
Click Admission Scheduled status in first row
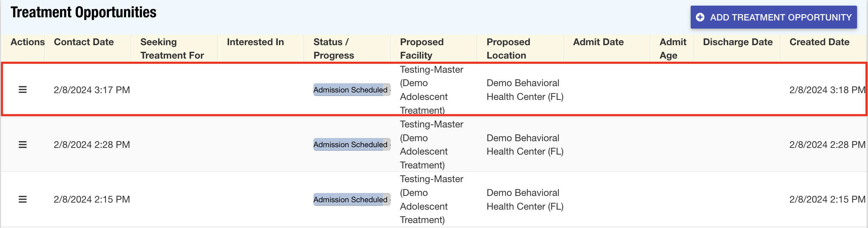pyautogui.click(x=351, y=90)
